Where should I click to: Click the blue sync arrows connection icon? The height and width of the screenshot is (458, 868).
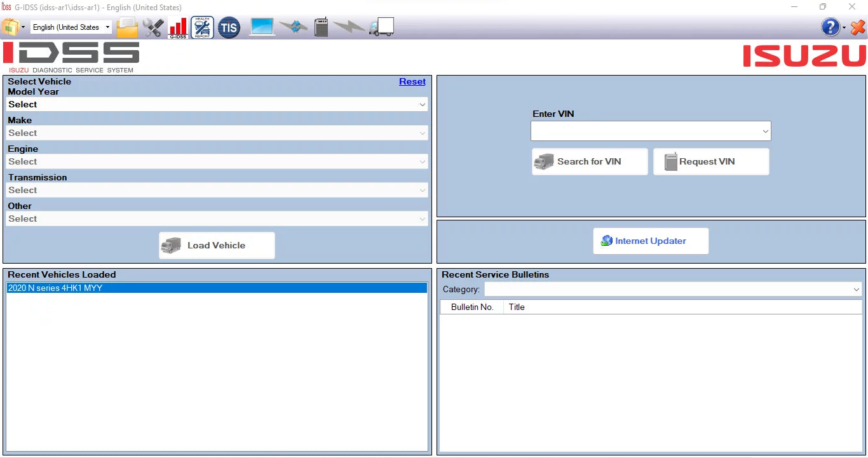point(293,27)
